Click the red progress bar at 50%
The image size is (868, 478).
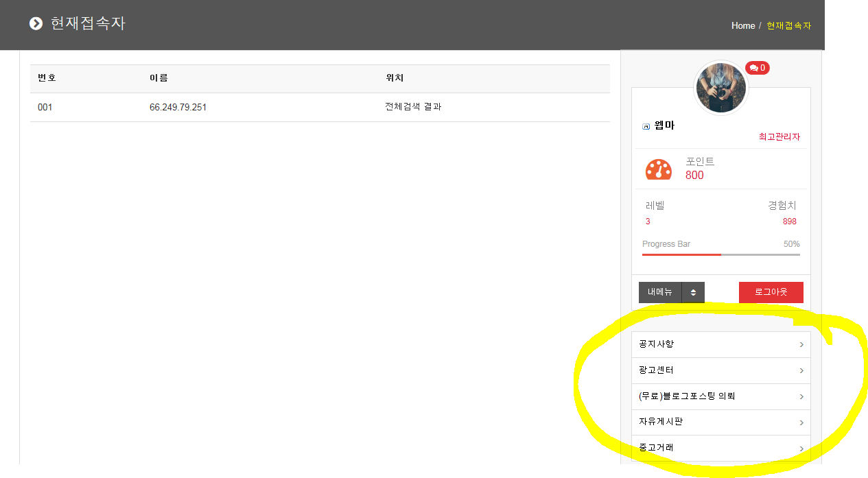pos(681,254)
